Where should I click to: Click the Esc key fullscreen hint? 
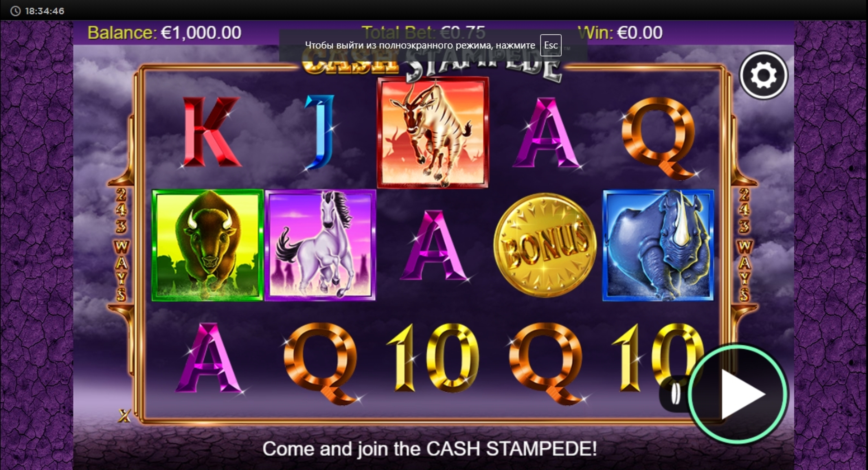[x=551, y=45]
